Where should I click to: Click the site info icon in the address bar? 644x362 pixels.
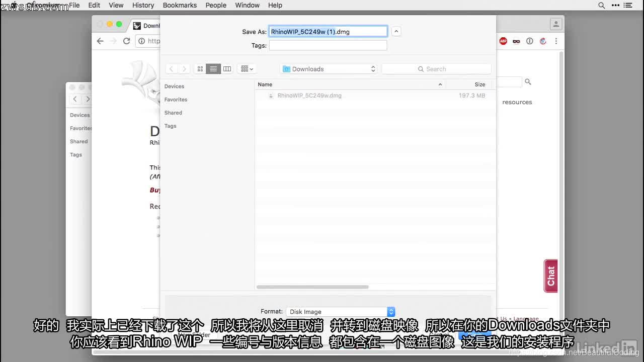(142, 41)
